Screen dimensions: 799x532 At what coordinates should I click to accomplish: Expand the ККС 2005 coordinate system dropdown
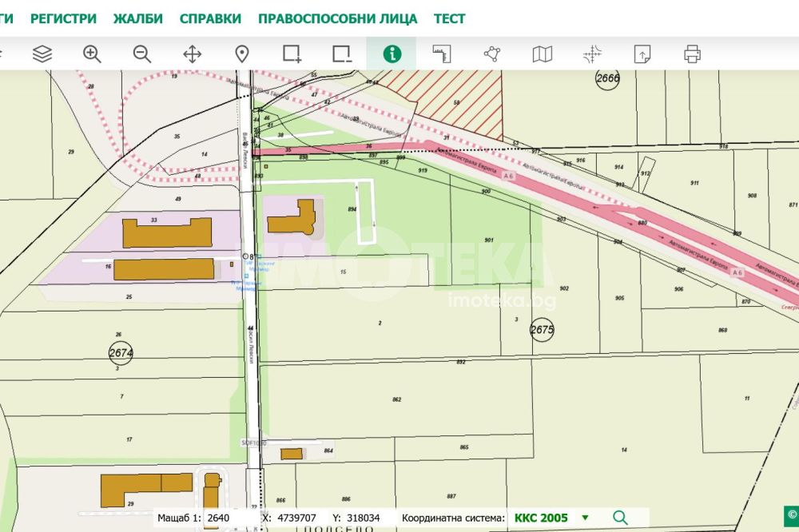coord(585,518)
